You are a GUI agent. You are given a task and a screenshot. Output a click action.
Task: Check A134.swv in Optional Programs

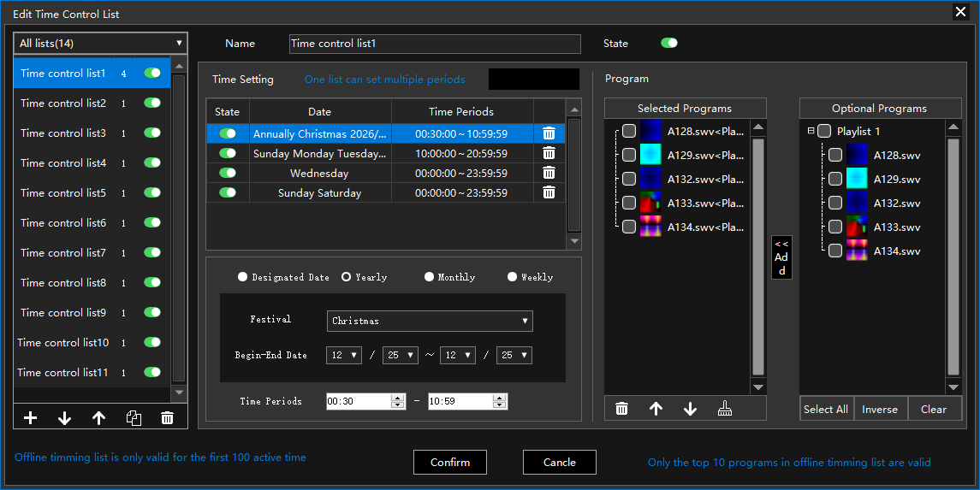(835, 251)
